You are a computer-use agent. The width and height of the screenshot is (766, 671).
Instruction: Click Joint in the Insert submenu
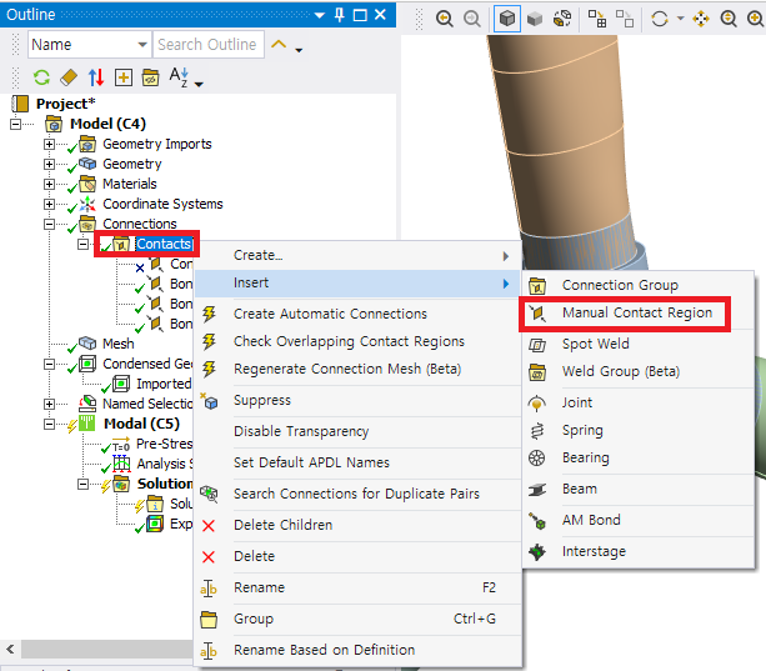coord(577,402)
